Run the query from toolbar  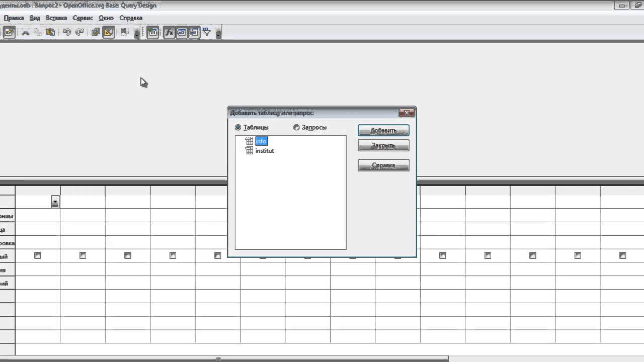[x=96, y=32]
